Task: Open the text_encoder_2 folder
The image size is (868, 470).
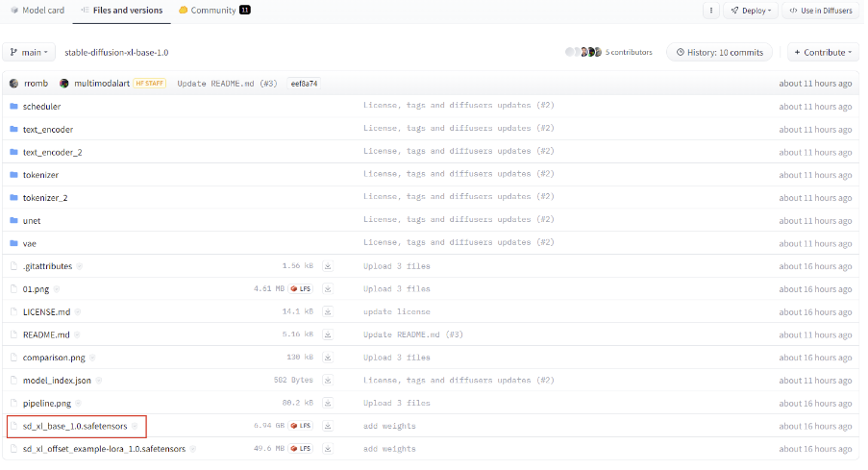Action: click(x=52, y=152)
